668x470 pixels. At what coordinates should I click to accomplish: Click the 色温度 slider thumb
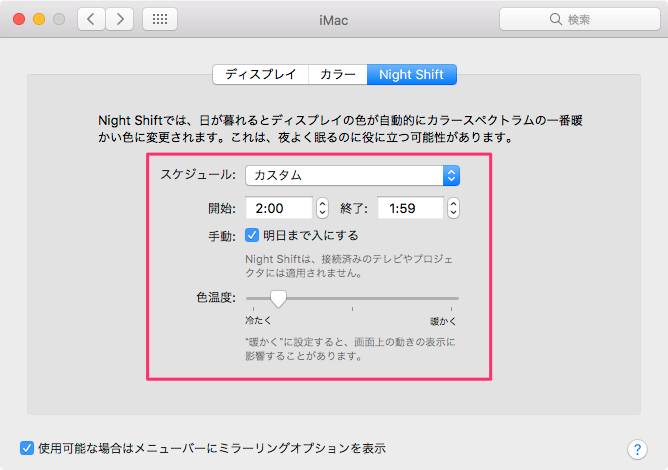[x=278, y=298]
